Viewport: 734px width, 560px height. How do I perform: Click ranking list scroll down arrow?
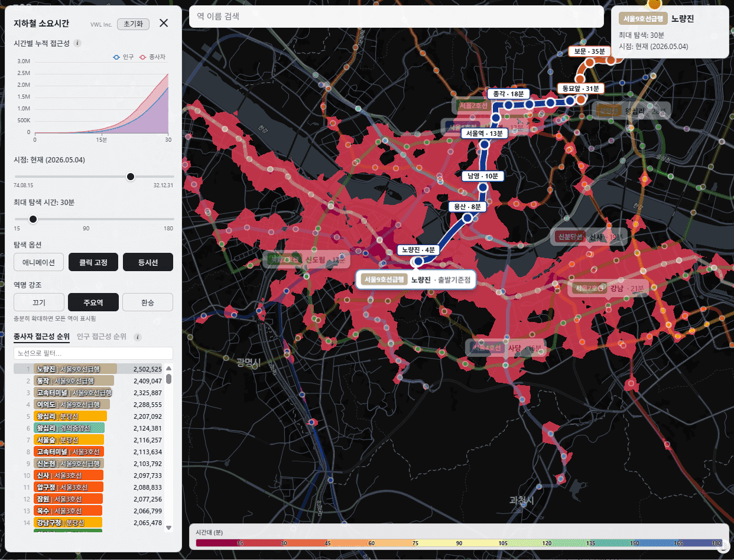click(x=168, y=528)
